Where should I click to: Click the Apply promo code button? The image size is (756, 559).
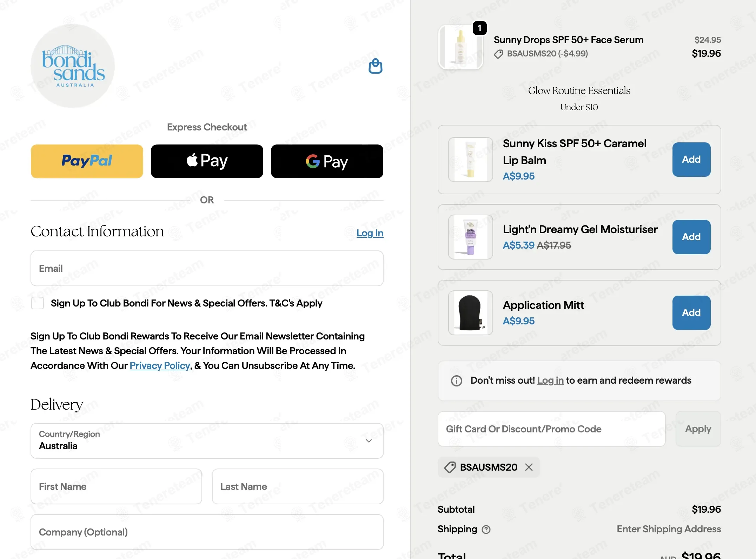tap(698, 429)
